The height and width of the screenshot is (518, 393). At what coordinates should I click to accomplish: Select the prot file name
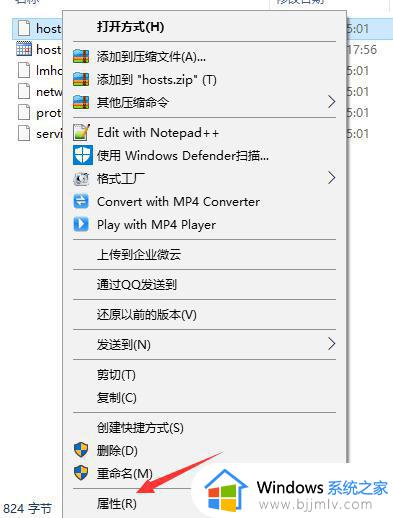pos(49,113)
